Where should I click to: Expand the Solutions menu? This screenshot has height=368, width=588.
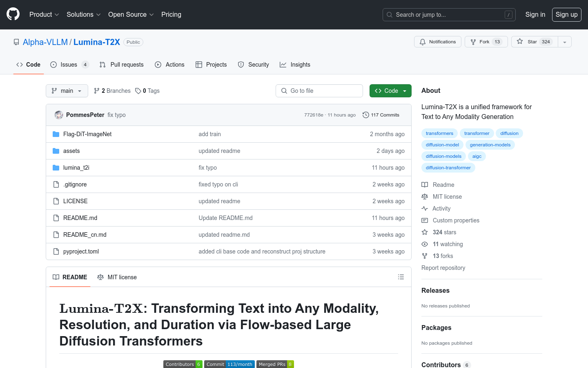tap(83, 14)
